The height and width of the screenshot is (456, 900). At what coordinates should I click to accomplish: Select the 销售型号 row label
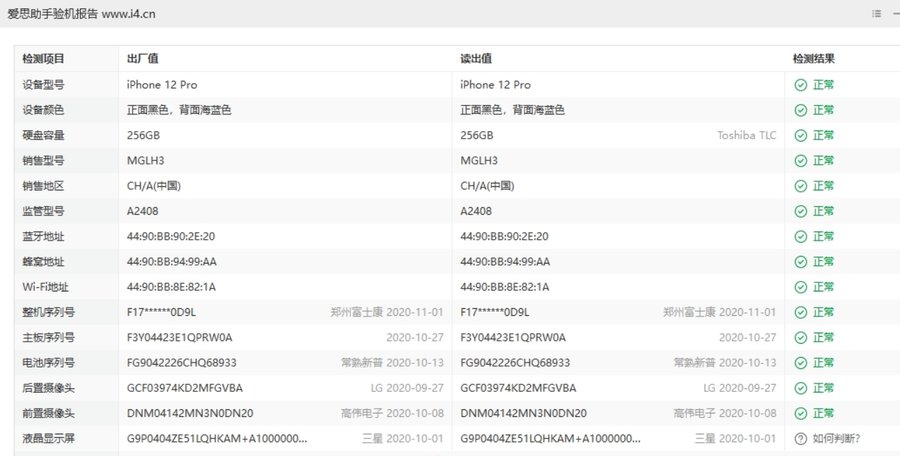(x=43, y=161)
